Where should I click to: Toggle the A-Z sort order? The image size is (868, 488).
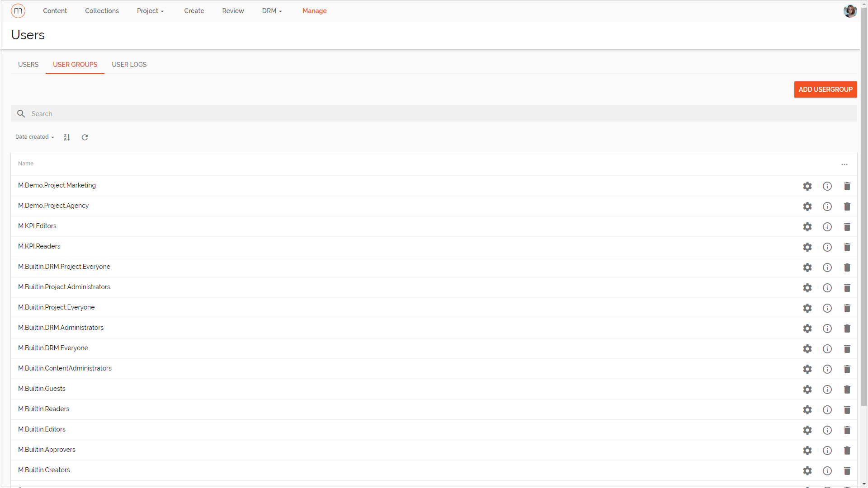pos(67,137)
